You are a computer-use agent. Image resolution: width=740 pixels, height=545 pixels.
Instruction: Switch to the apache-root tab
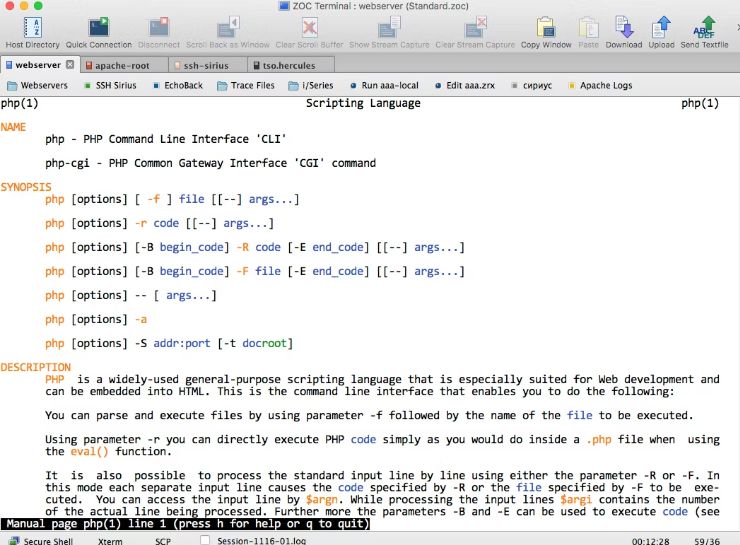point(121,65)
